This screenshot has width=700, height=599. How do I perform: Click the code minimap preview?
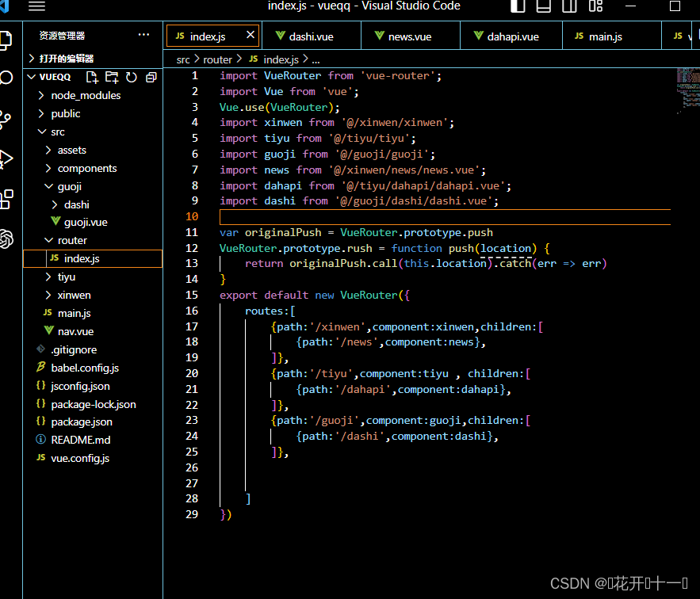pos(688,91)
